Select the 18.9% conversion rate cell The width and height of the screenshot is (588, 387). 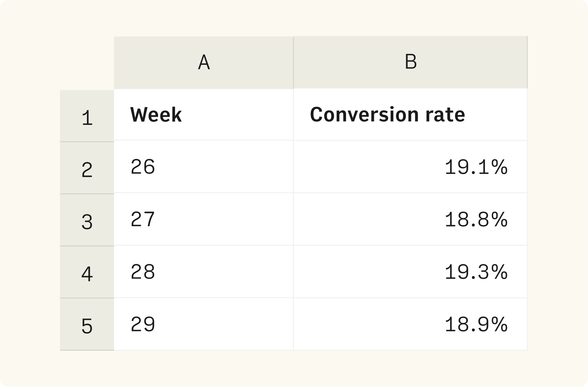coord(411,324)
